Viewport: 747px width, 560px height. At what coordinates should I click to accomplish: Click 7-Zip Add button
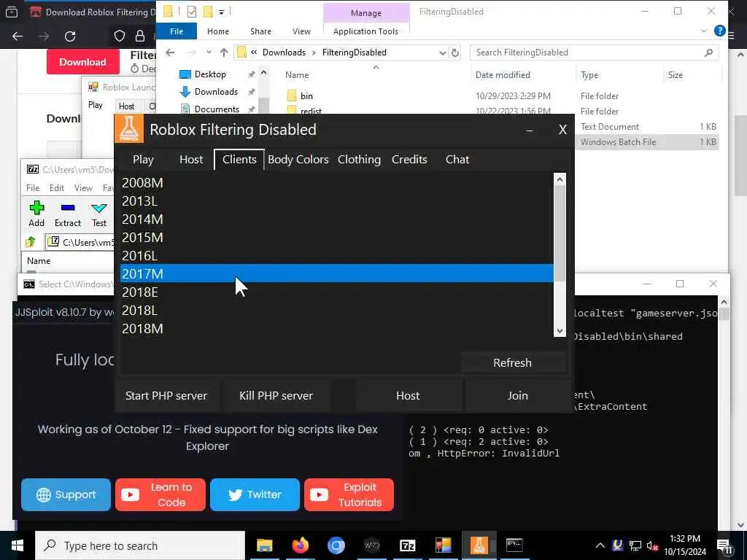(36, 214)
